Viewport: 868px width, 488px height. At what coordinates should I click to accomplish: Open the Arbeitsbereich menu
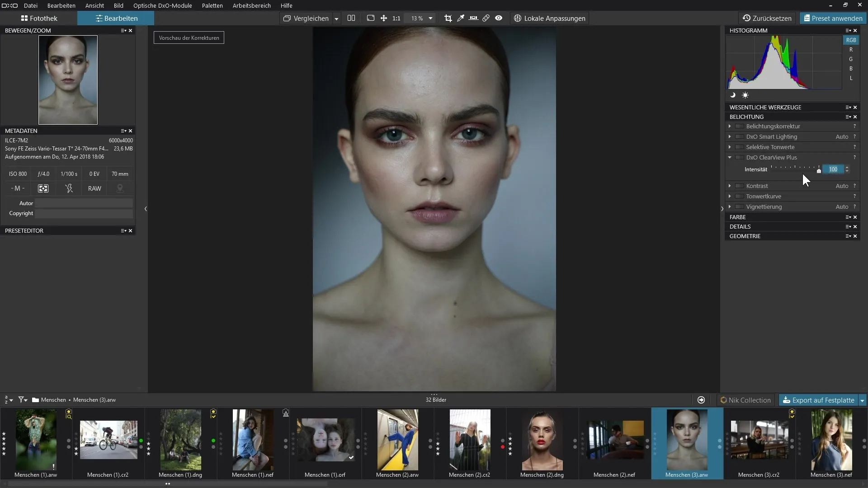pos(252,5)
